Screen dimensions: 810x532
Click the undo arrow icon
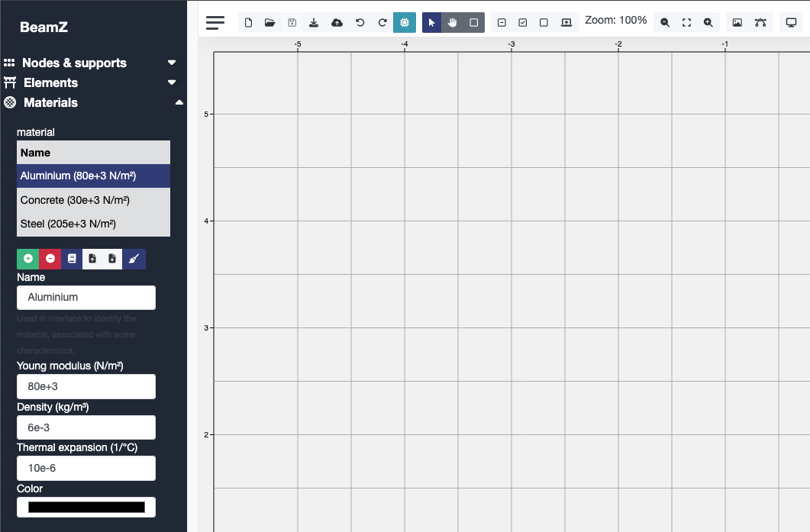tap(360, 23)
